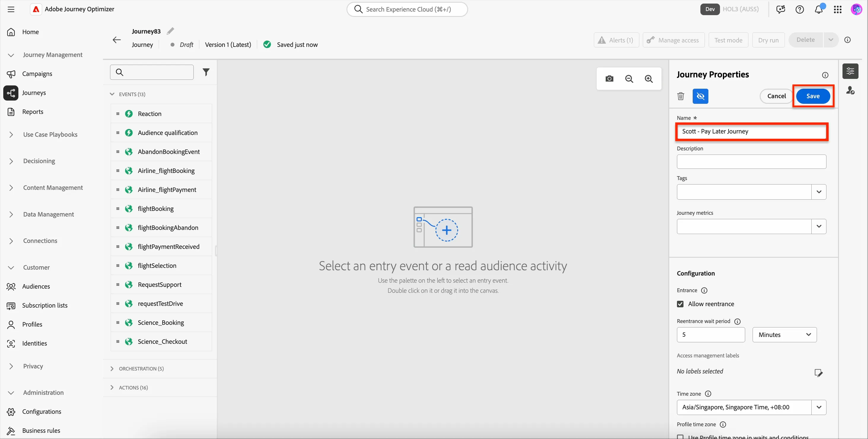Click the Save button
Image resolution: width=868 pixels, height=439 pixels.
pos(813,96)
